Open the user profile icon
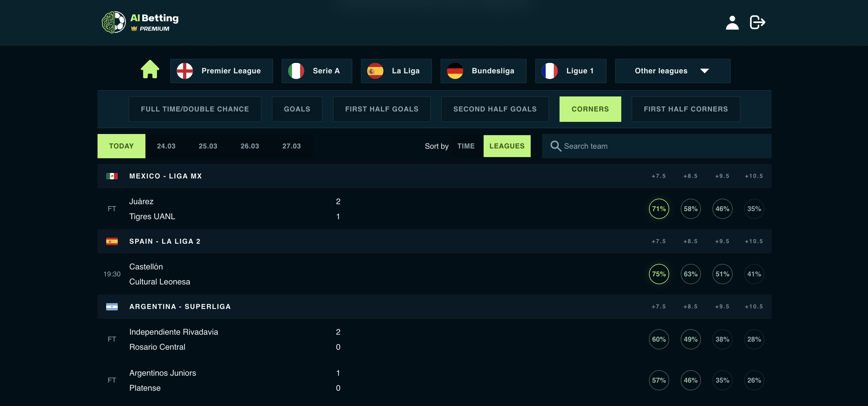The image size is (868, 406). click(732, 23)
